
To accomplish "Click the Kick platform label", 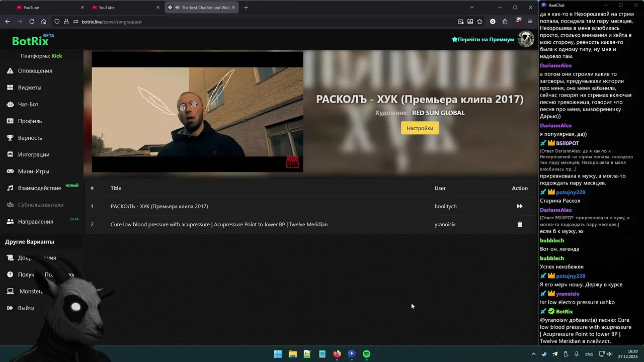I will 57,56.
